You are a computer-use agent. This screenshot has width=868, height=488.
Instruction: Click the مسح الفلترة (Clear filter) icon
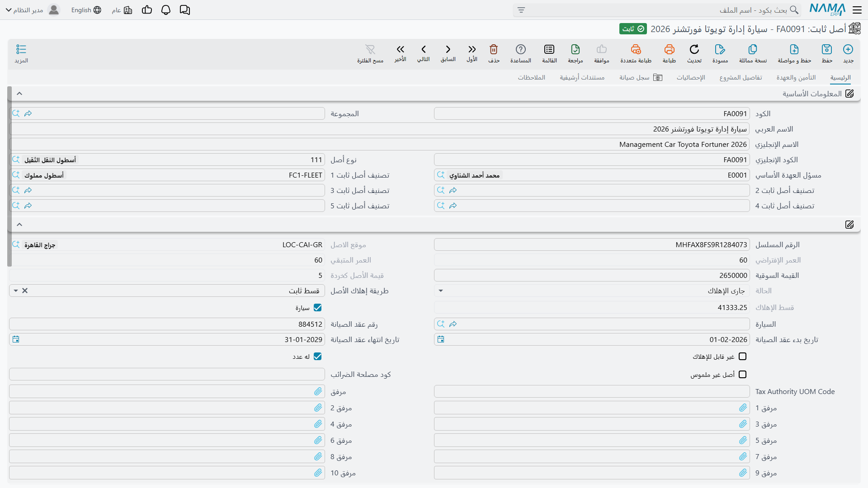[370, 49]
